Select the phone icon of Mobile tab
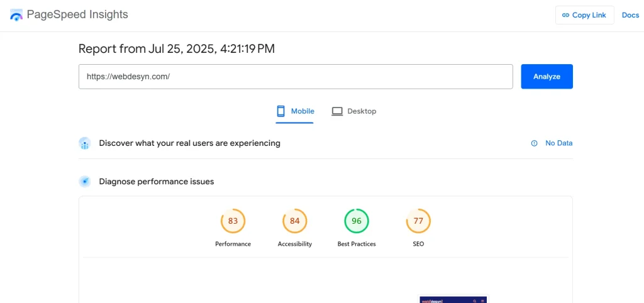 coord(280,111)
